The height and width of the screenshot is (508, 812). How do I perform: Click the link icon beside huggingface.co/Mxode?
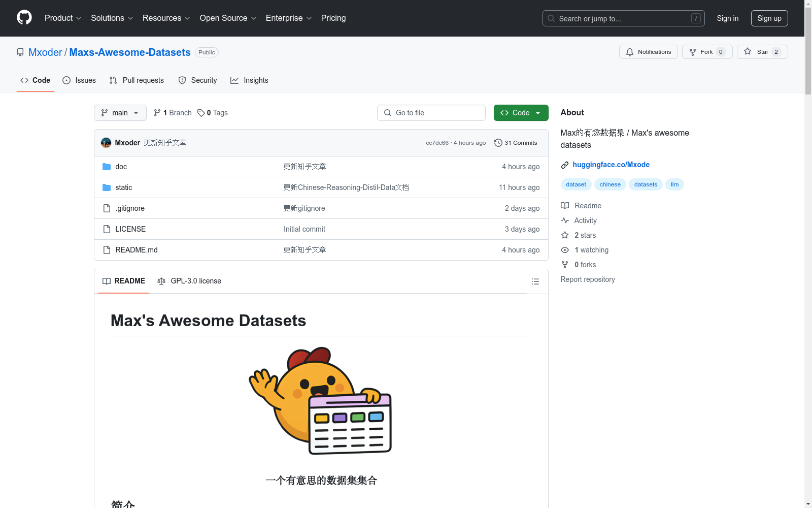click(565, 165)
